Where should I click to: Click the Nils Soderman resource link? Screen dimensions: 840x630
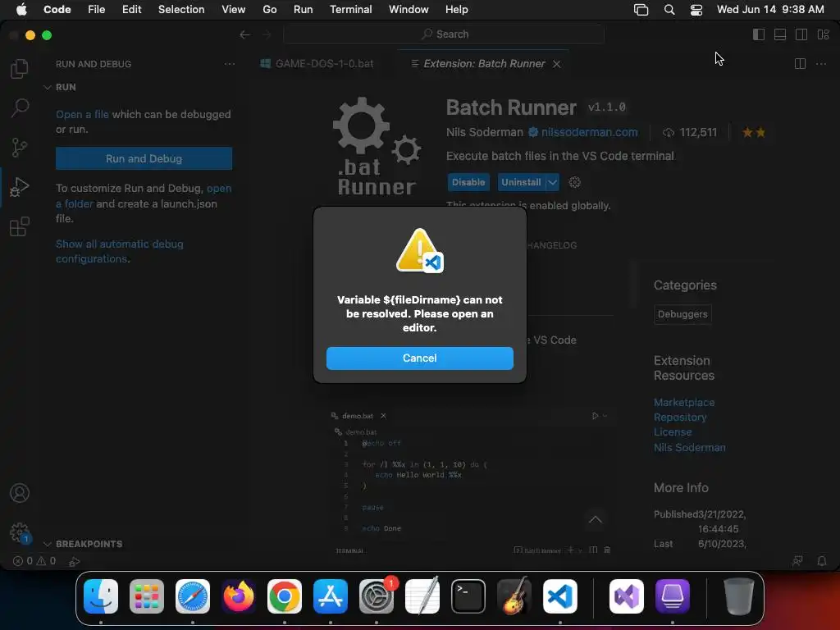pyautogui.click(x=689, y=447)
